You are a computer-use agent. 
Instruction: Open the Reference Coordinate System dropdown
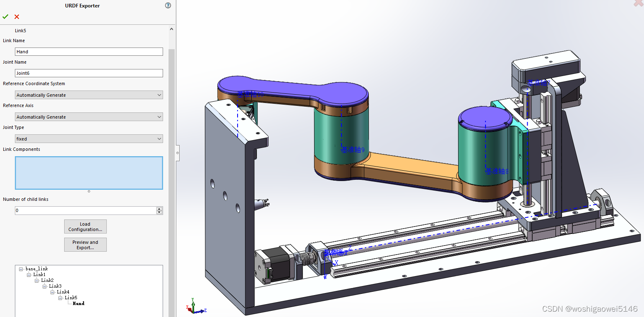(89, 95)
